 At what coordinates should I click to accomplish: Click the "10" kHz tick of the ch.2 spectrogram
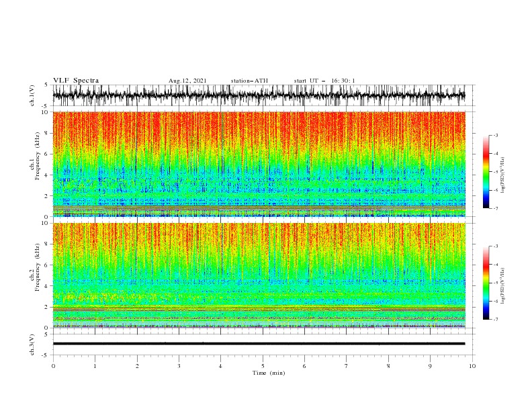point(46,223)
